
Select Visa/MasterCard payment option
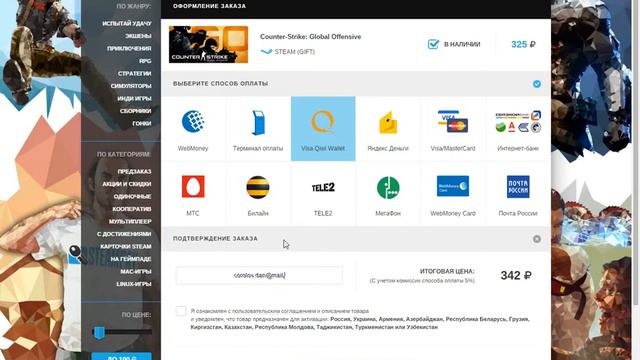[x=453, y=129]
